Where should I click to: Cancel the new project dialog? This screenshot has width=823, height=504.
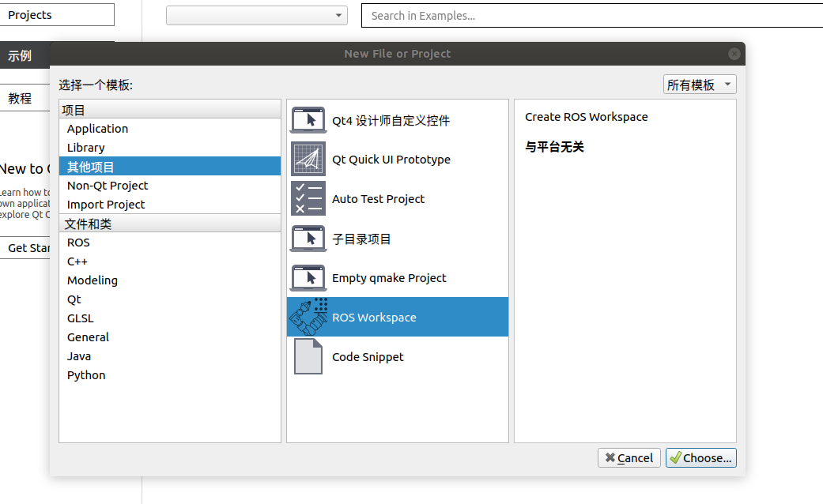click(629, 458)
